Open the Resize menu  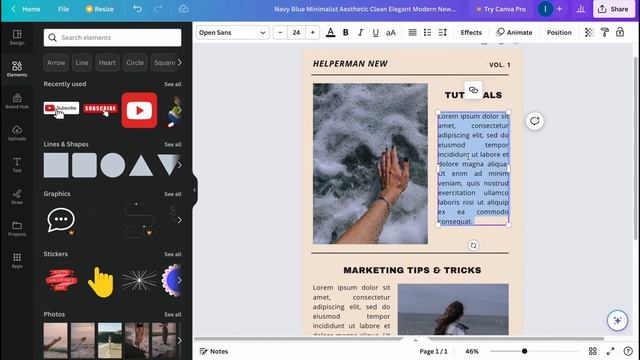point(100,9)
